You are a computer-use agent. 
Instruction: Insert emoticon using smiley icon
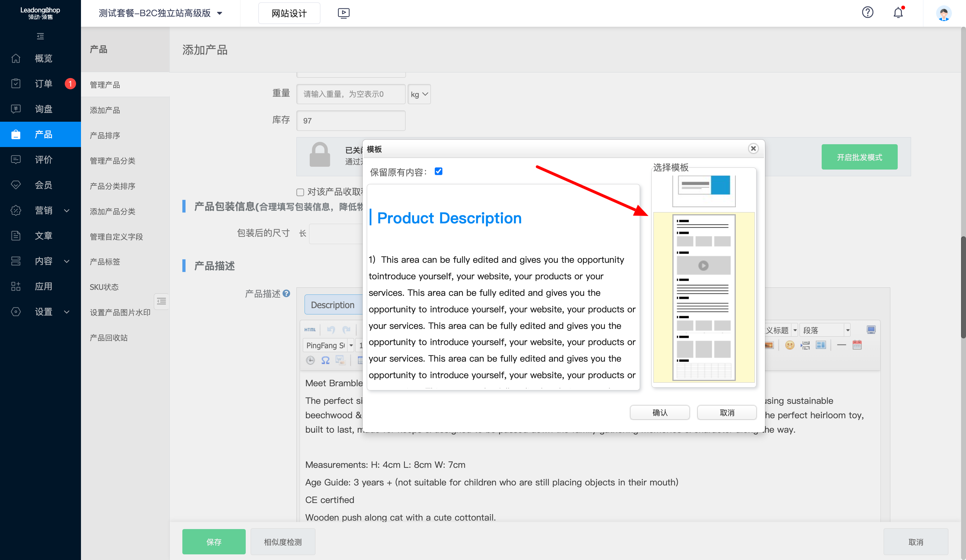click(x=789, y=345)
